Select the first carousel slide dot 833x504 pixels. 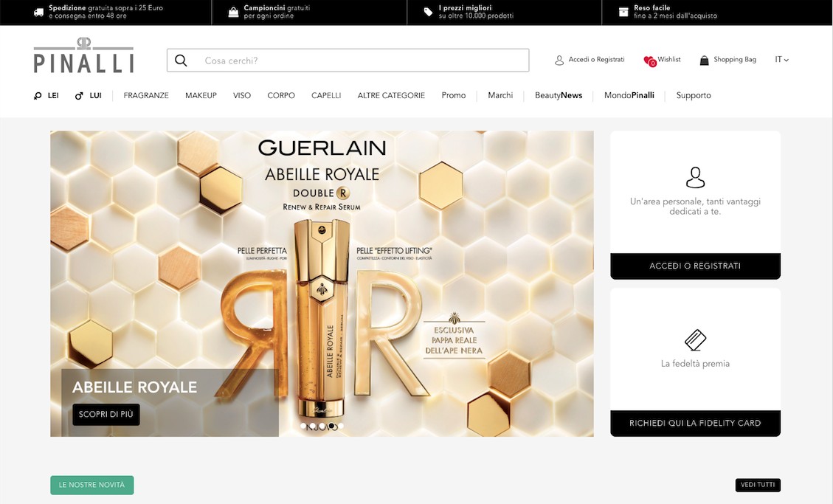pos(303,426)
